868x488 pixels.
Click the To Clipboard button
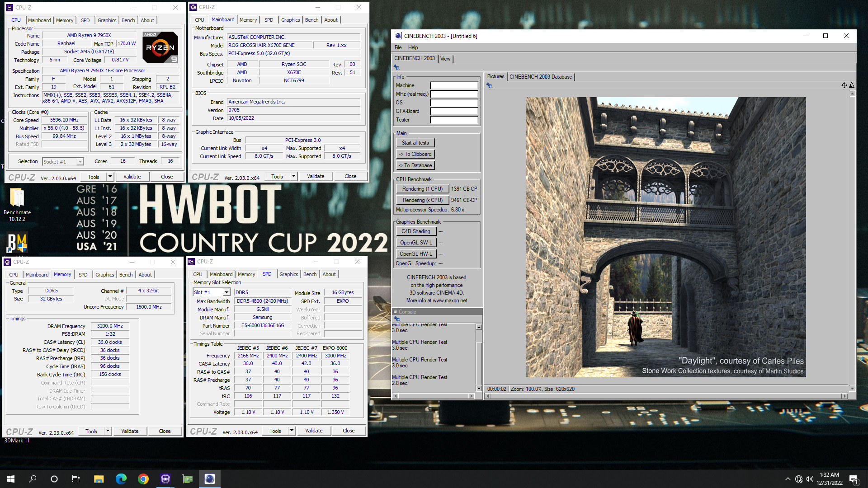pyautogui.click(x=415, y=154)
